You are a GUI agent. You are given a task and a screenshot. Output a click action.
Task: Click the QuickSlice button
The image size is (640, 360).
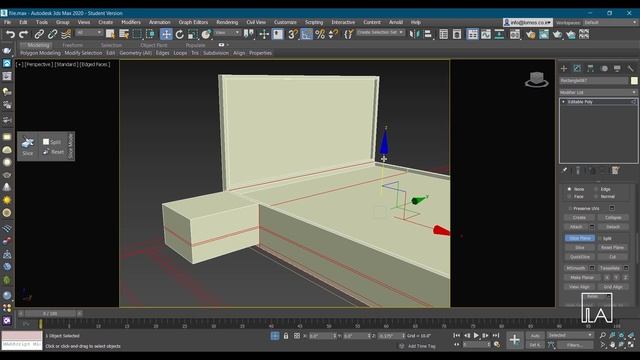point(580,257)
